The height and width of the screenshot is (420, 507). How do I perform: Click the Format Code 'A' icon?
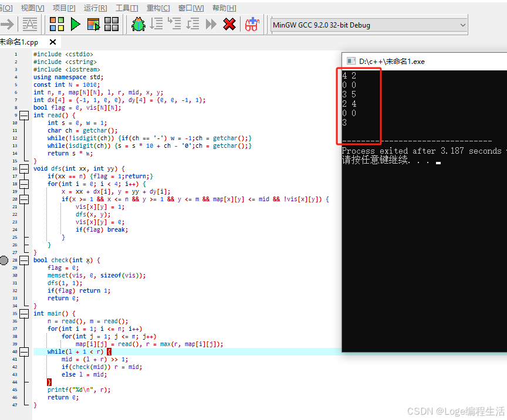30,24
